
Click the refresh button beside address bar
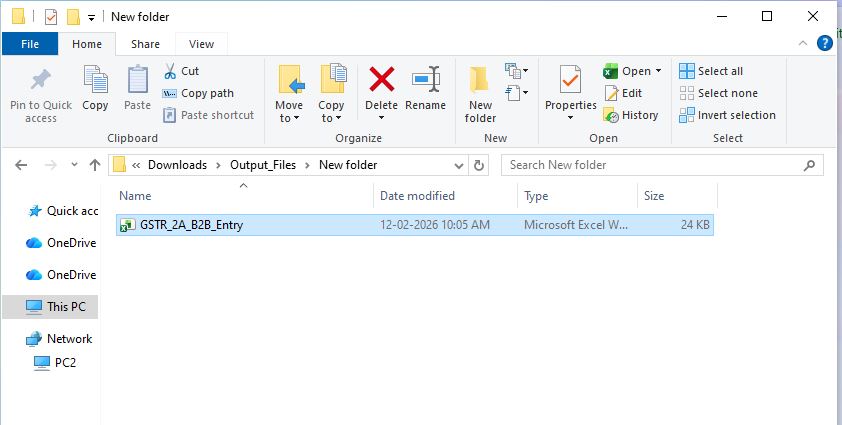tap(479, 165)
